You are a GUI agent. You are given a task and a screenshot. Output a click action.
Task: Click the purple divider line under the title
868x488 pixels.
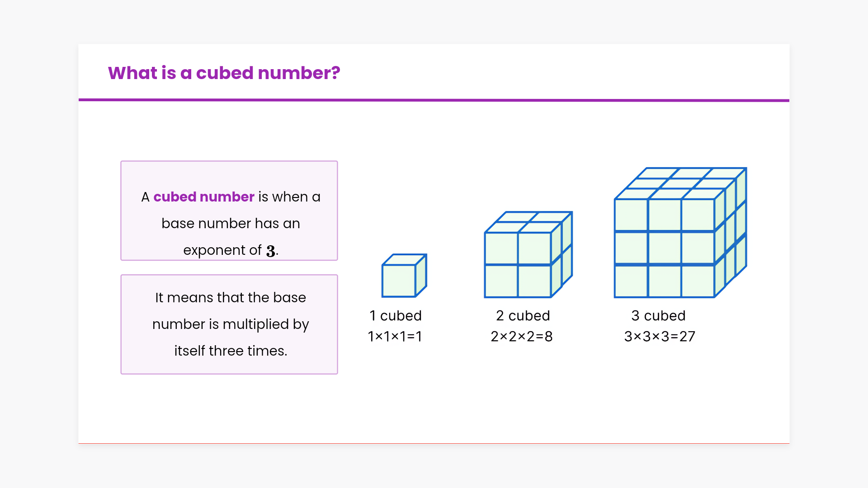[434, 100]
